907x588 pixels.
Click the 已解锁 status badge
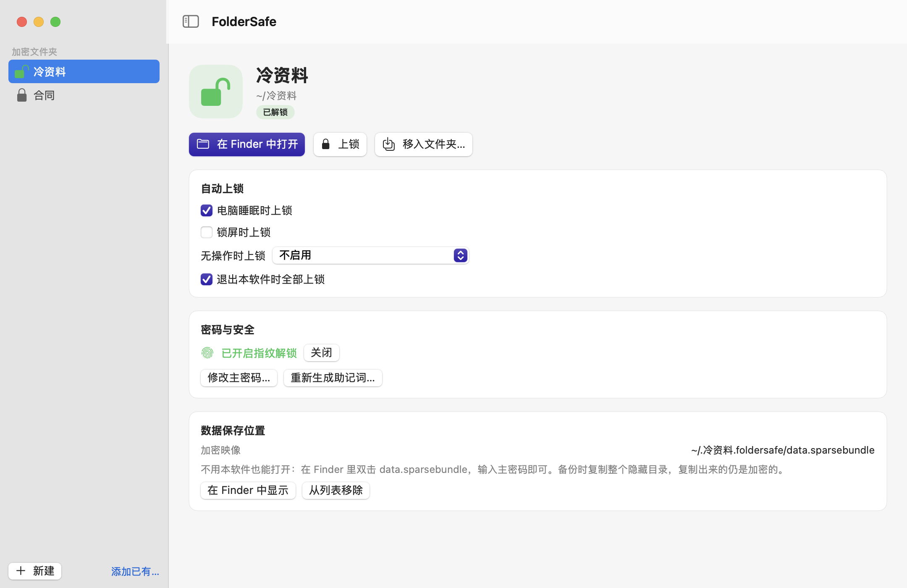point(275,112)
